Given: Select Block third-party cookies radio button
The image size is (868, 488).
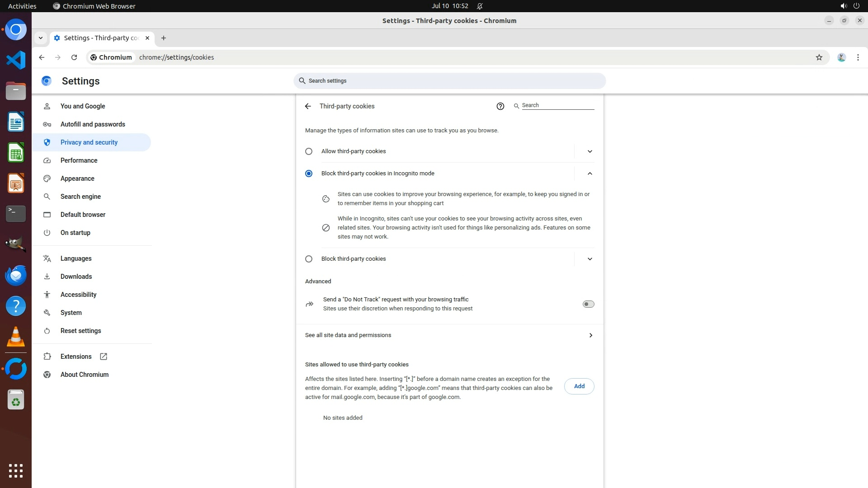Looking at the screenshot, I should pos(309,259).
